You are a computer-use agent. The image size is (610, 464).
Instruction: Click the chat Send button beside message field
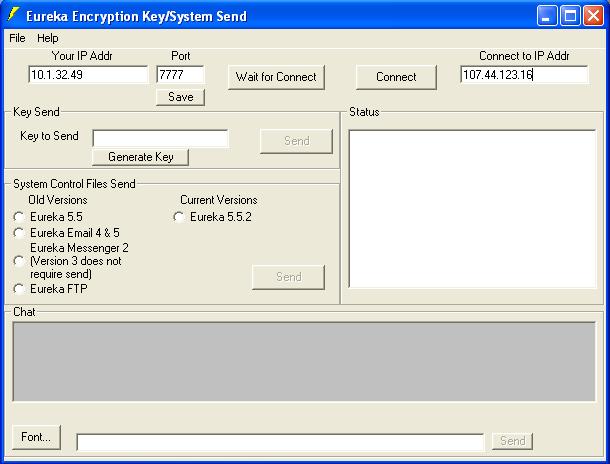512,441
